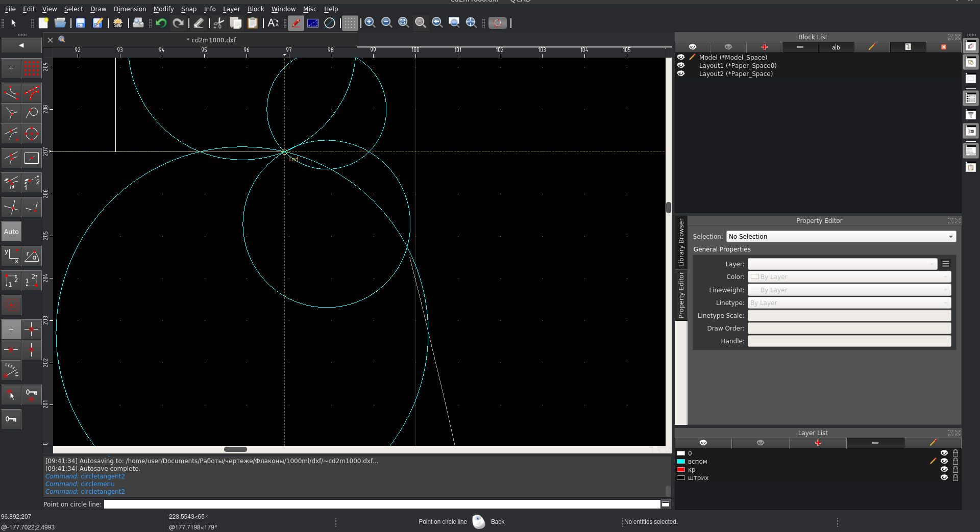The width and height of the screenshot is (980, 532).
Task: Open the Selection dropdown in Property Editor
Action: (x=841, y=236)
